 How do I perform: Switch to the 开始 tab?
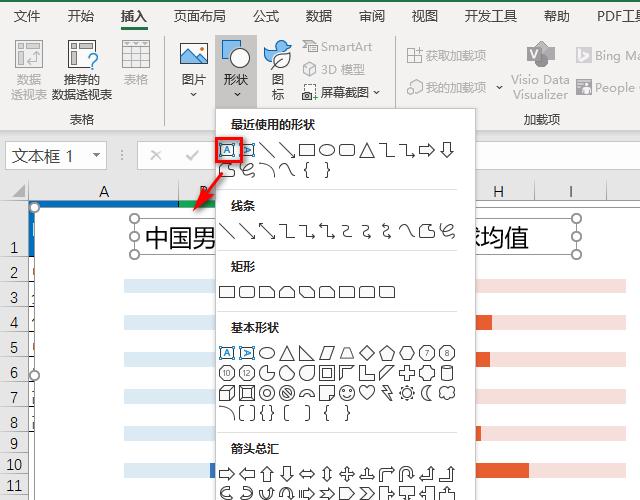click(x=80, y=16)
